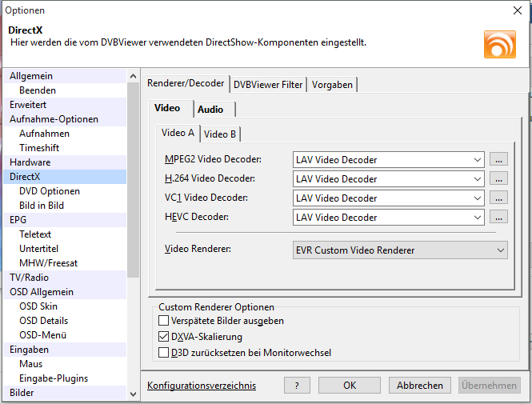Click the orange DVBViewer logo icon

499,43
